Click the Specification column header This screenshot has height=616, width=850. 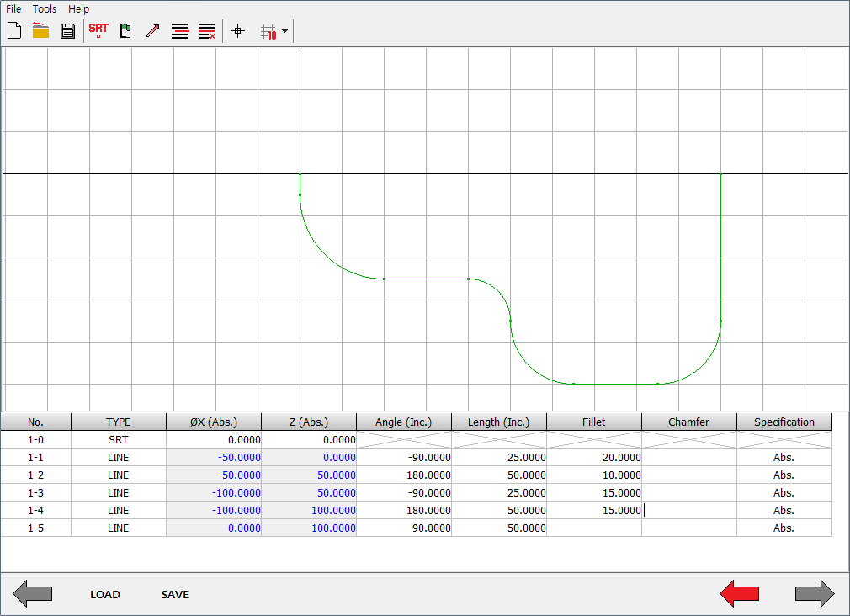(x=784, y=422)
